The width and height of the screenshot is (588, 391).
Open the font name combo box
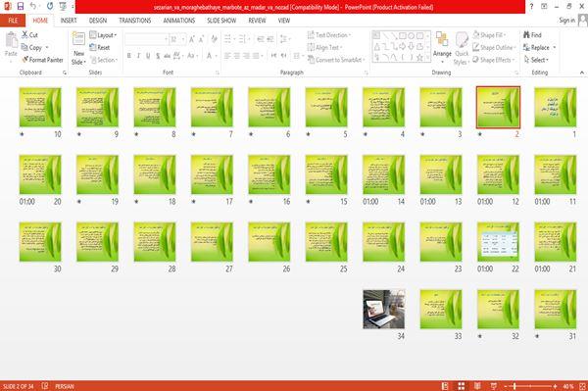146,39
